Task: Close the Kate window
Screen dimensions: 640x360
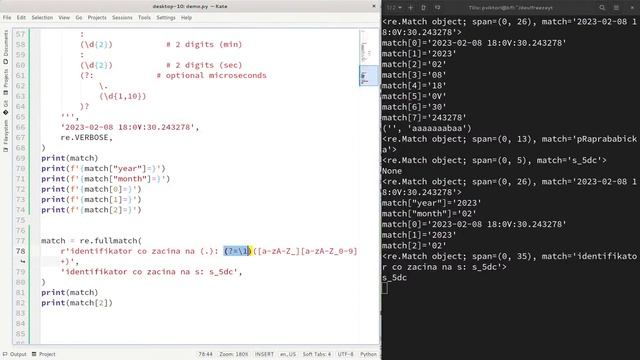Action: 373,6
